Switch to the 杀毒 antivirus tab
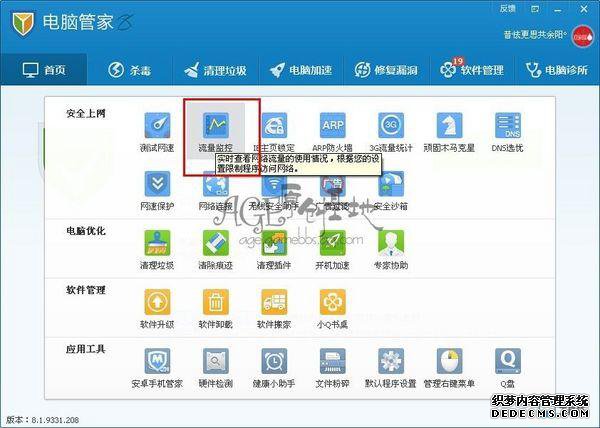The height and width of the screenshot is (428, 600). pos(129,70)
